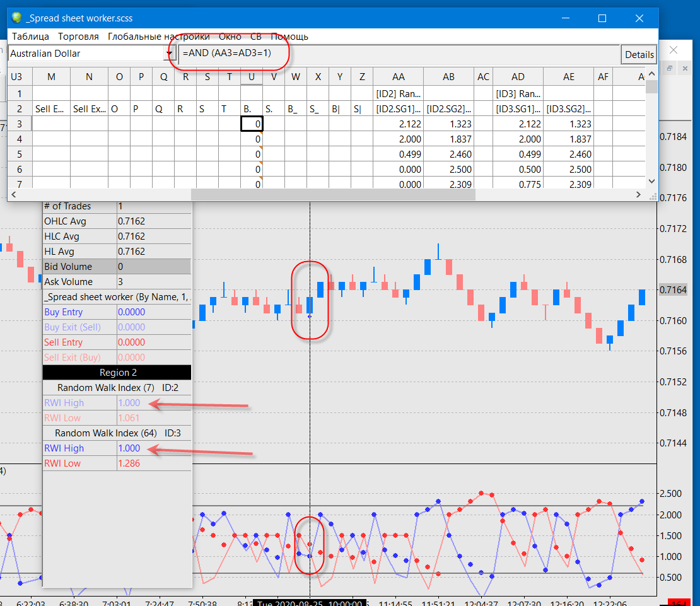Image resolution: width=700 pixels, height=606 pixels.
Task: Maximize the Spread sheet worker window
Action: coord(602,18)
